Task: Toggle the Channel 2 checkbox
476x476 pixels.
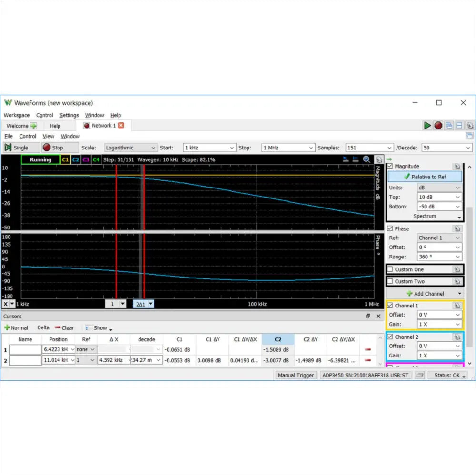Action: 390,337
